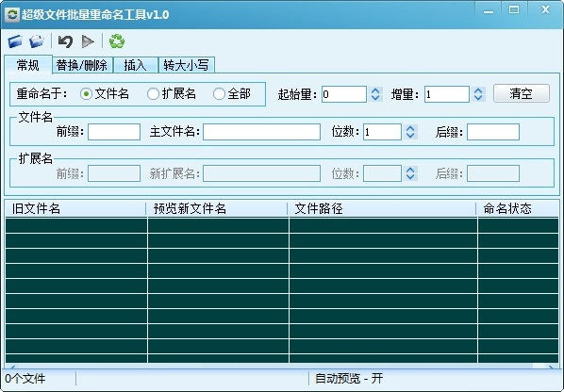Select the 扩展名 radio button
This screenshot has width=564, height=392.
coord(153,94)
